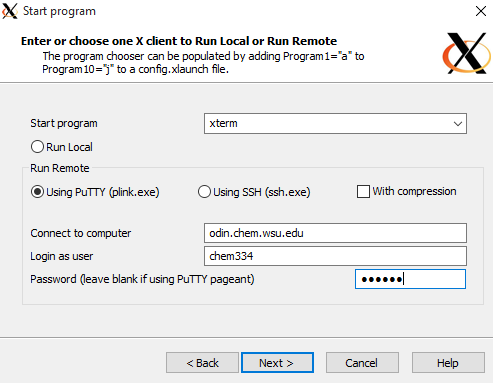Open Help for this dialog

pos(448,363)
